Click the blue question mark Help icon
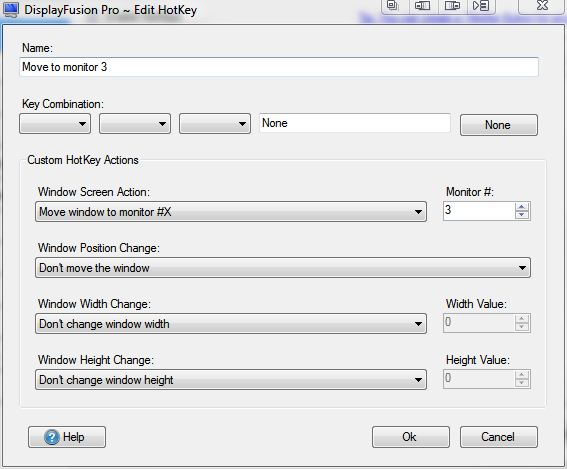567x469 pixels. point(52,437)
